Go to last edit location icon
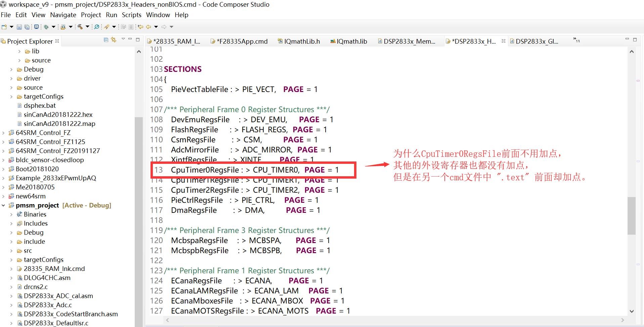The height and width of the screenshot is (327, 644). (x=140, y=27)
